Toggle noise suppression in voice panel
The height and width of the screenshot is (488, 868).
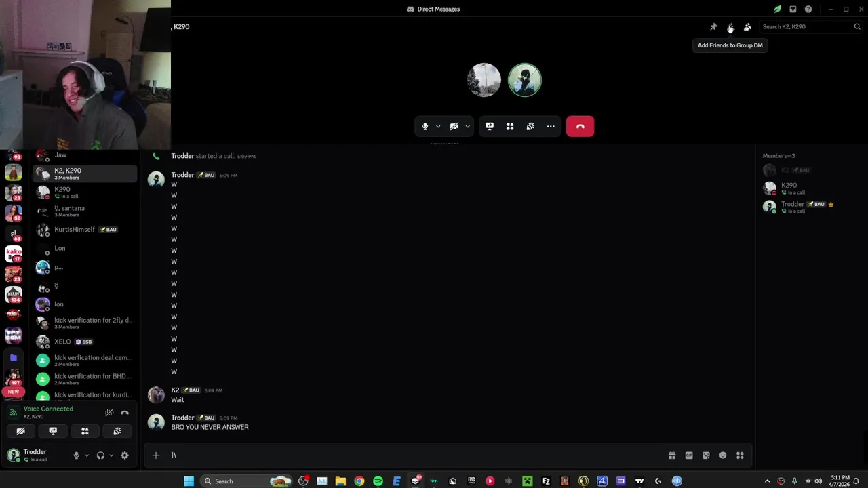109,412
